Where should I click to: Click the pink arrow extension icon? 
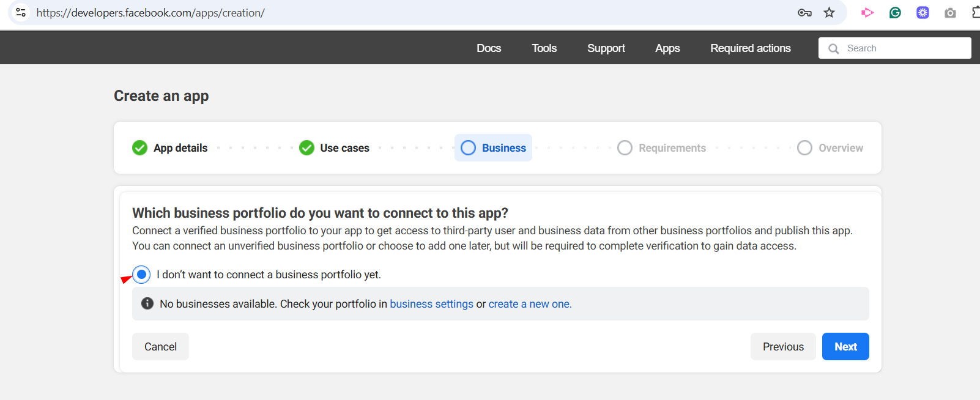tap(867, 13)
